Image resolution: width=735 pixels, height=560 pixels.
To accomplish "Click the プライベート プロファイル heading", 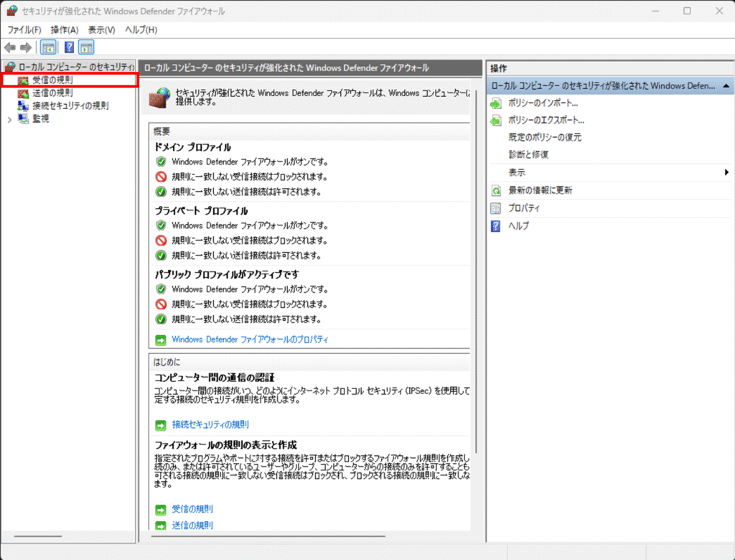I will point(201,211).
